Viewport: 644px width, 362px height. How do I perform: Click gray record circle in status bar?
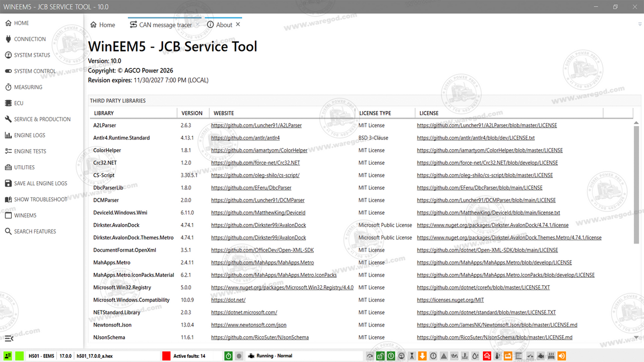(239, 356)
